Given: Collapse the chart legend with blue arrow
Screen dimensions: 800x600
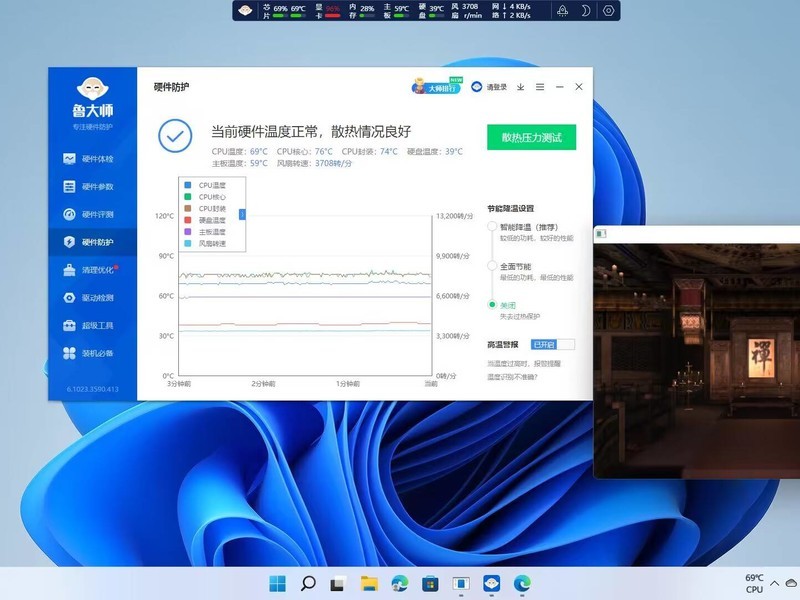Looking at the screenshot, I should tap(242, 215).
